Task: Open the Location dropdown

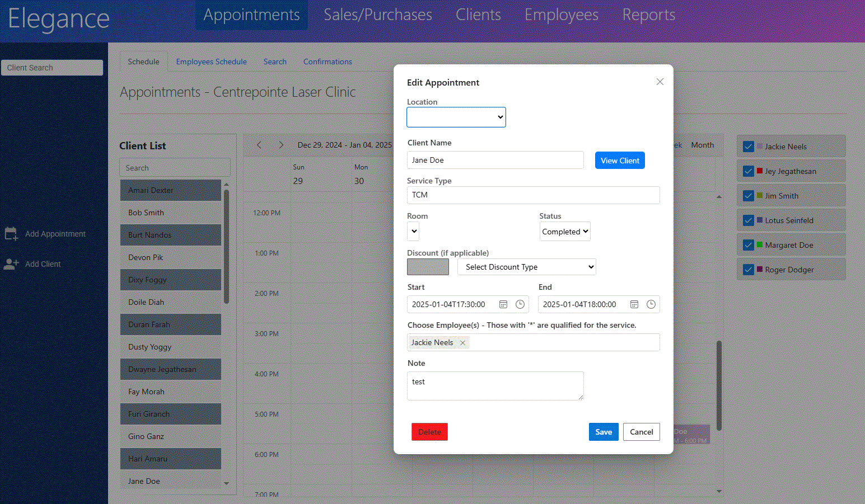Action: point(456,117)
